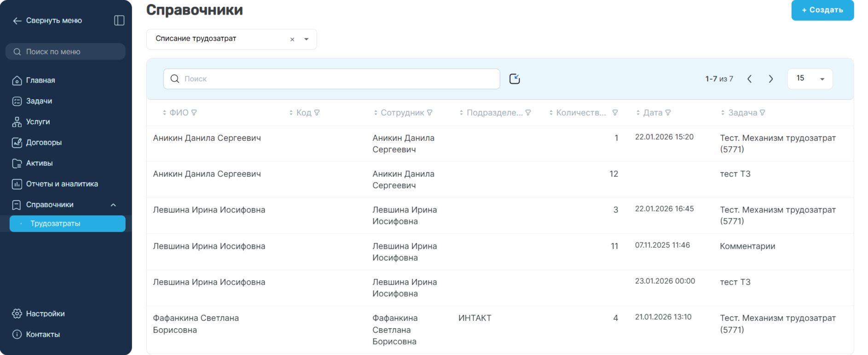Click the table Поиск search field
The image size is (868, 355).
(331, 79)
